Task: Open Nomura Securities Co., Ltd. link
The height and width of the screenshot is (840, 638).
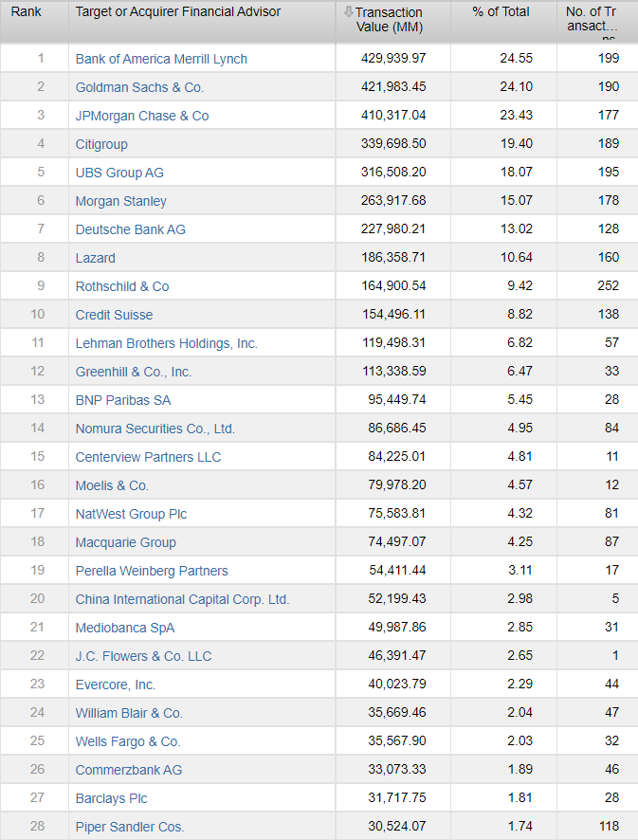Action: pyautogui.click(x=155, y=429)
